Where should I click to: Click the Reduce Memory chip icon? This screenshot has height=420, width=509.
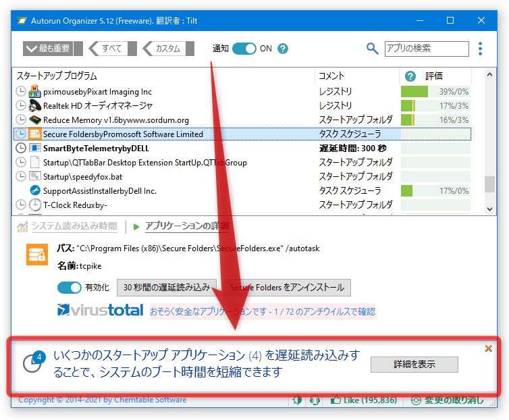coord(34,120)
